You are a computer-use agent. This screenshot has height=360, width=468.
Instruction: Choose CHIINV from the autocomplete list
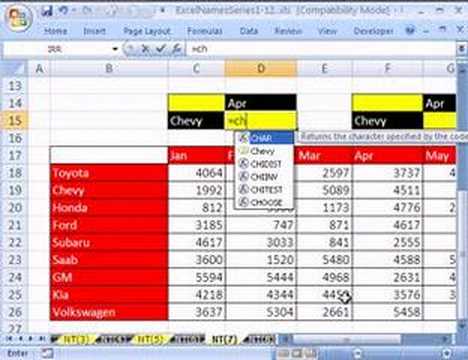point(265,176)
